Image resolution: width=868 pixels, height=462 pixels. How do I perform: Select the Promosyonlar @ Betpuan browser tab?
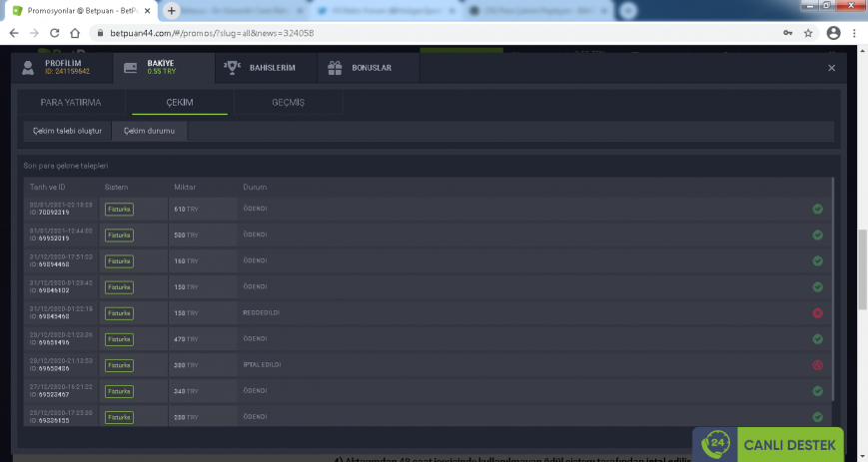click(81, 11)
